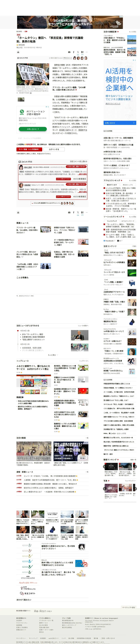Viewport: 140px width, 644px height.
Task: Click Saudi National Day banner ad
Action: coord(70,22)
